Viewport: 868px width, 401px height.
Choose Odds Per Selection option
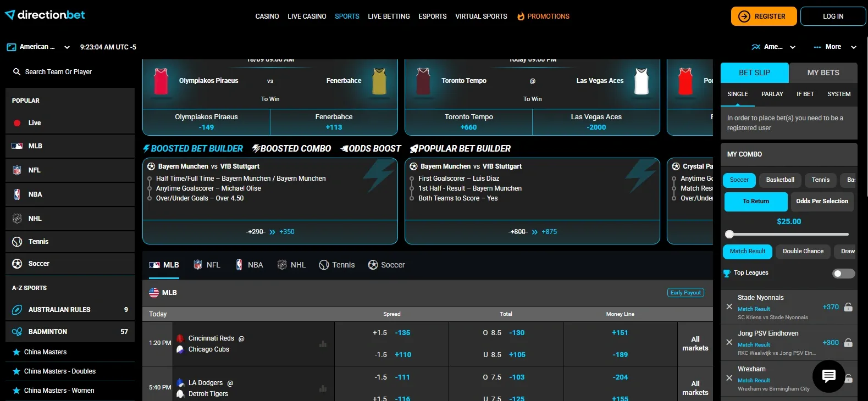pyautogui.click(x=822, y=202)
